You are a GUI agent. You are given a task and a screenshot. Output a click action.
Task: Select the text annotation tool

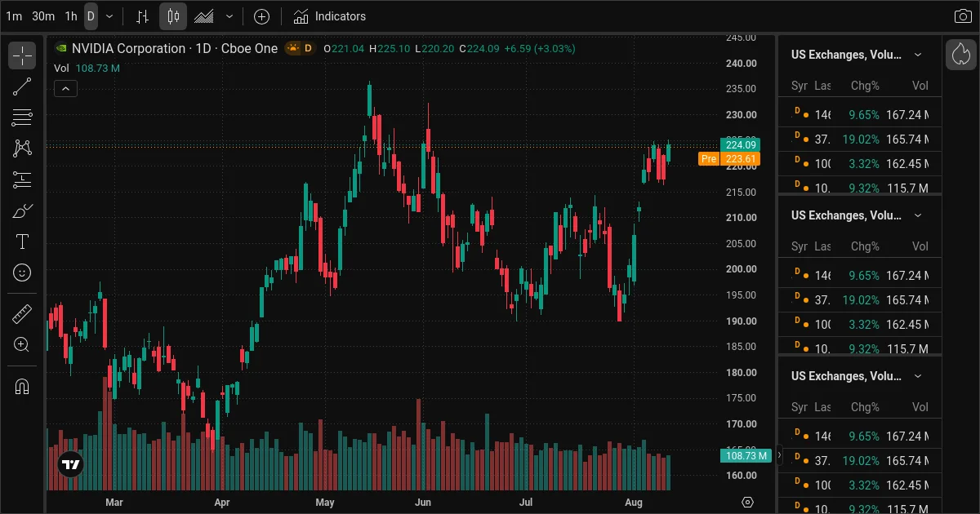tap(22, 241)
